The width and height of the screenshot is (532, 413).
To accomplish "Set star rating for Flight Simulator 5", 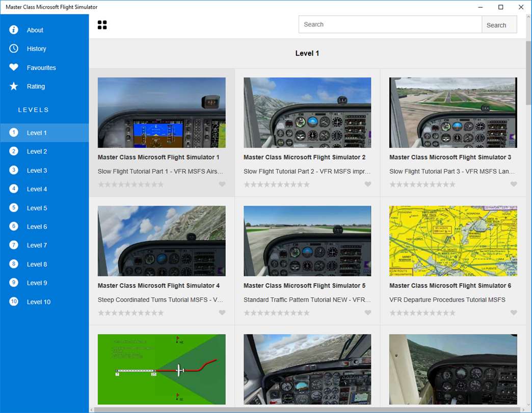I will (277, 313).
